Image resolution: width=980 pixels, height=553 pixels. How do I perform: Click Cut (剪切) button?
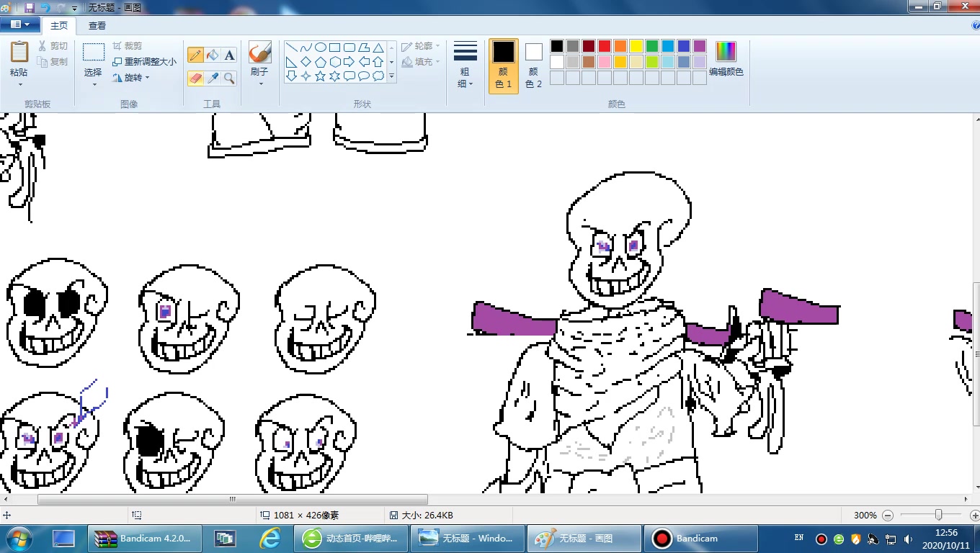[53, 46]
